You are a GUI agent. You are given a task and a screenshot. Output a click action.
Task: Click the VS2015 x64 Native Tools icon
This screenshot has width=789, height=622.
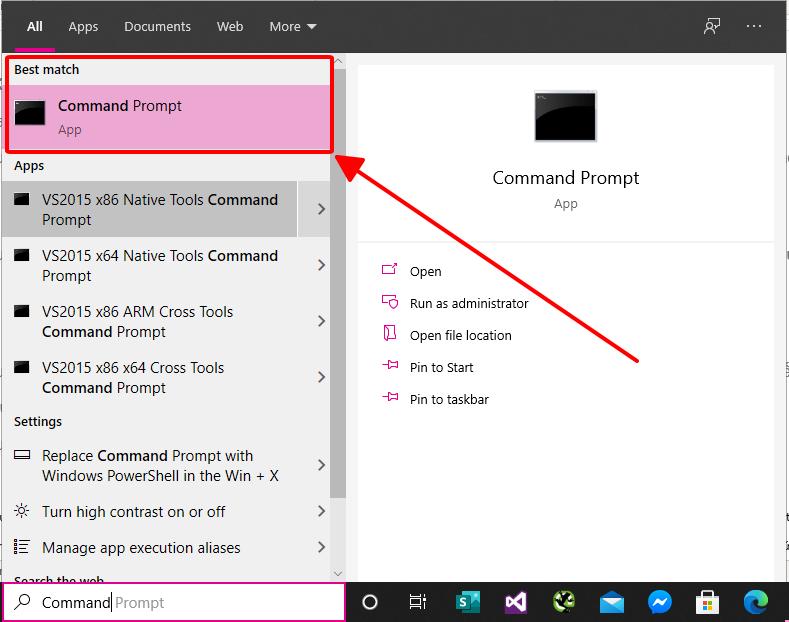[x=22, y=255]
